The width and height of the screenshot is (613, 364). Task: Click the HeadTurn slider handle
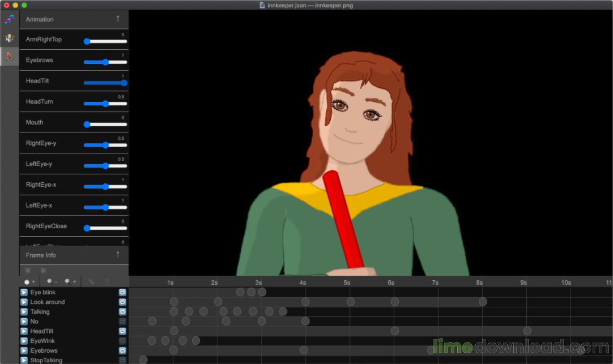[x=105, y=104]
